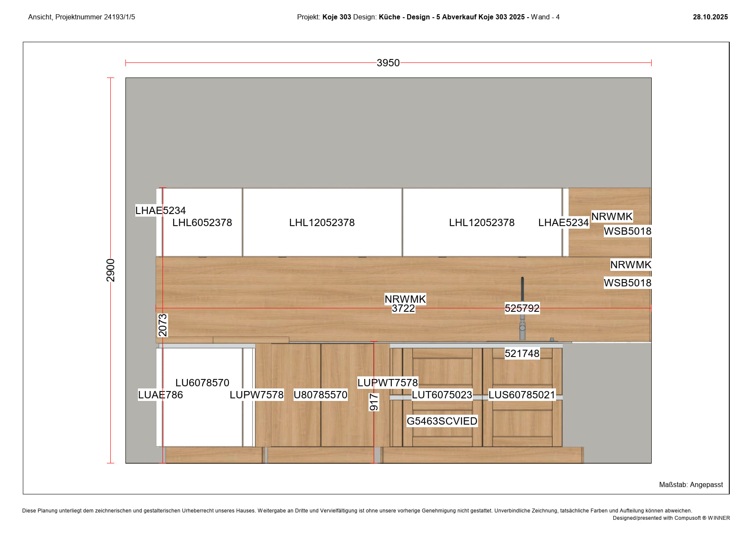Select the U80785570 cabinet label
The width and height of the screenshot is (756, 534).
click(320, 395)
